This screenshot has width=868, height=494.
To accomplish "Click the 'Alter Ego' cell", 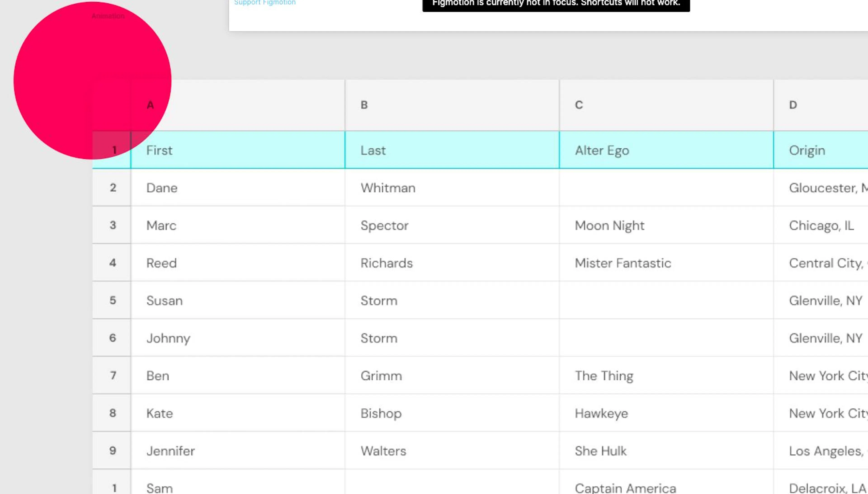I will [x=666, y=150].
